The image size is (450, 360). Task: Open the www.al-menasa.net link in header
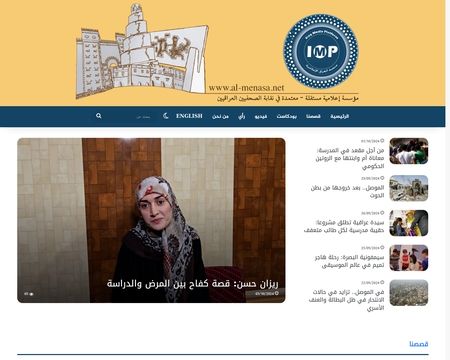[x=246, y=88]
